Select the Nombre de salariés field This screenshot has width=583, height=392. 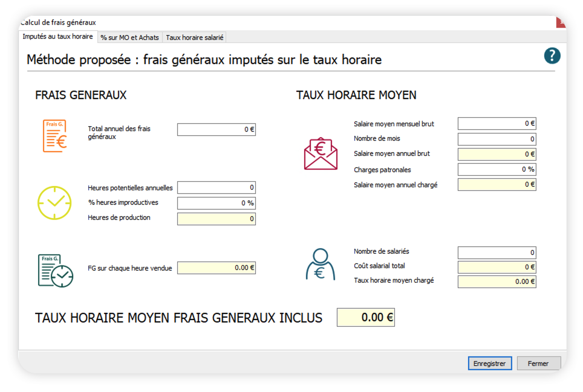[497, 252]
